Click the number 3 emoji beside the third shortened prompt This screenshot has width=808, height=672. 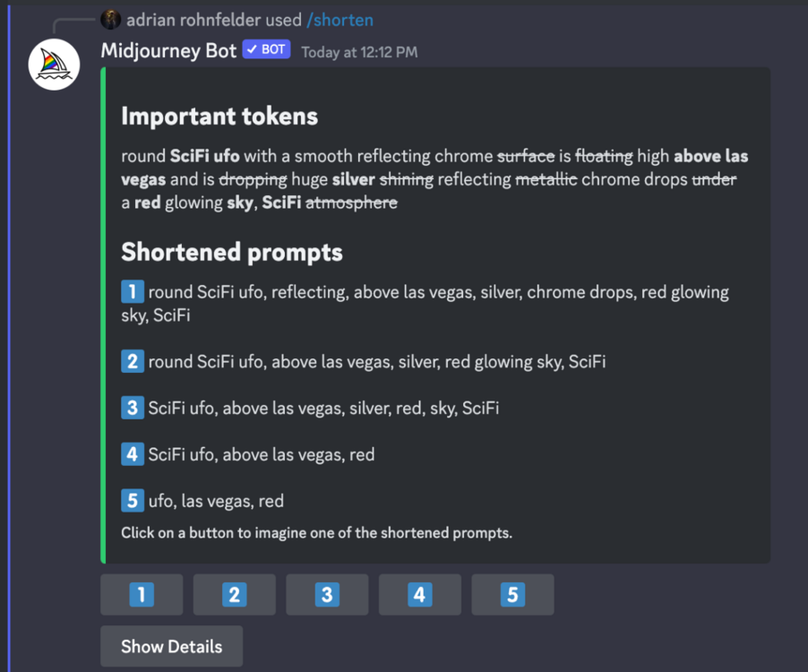(133, 409)
